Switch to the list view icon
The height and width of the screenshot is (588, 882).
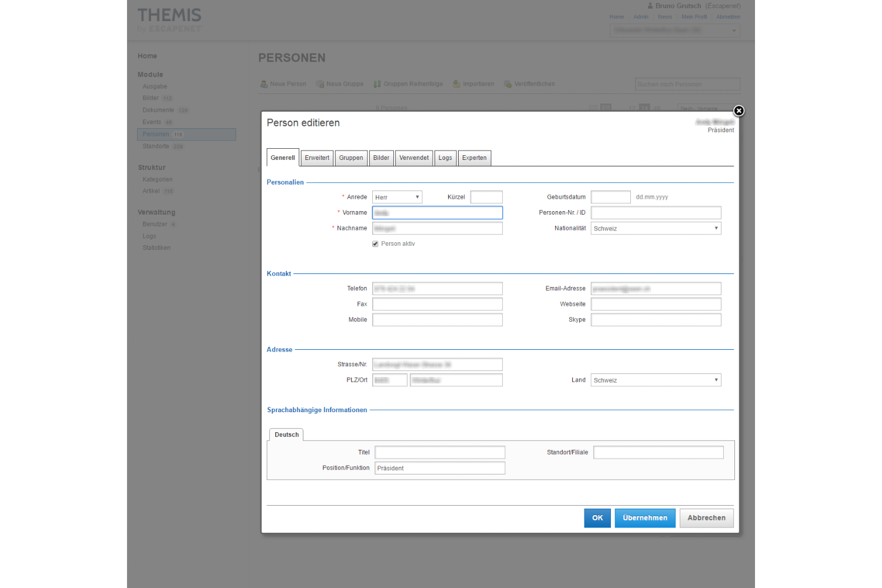coord(594,108)
